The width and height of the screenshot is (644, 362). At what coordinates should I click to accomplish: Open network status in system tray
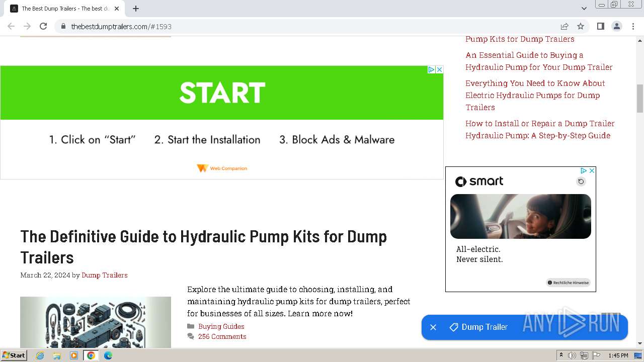pos(584,355)
